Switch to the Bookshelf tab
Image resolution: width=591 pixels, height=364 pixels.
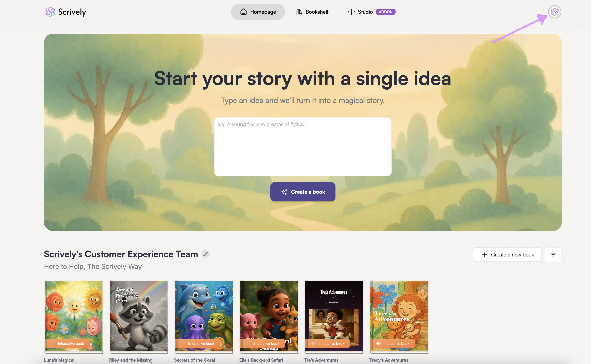coord(312,12)
